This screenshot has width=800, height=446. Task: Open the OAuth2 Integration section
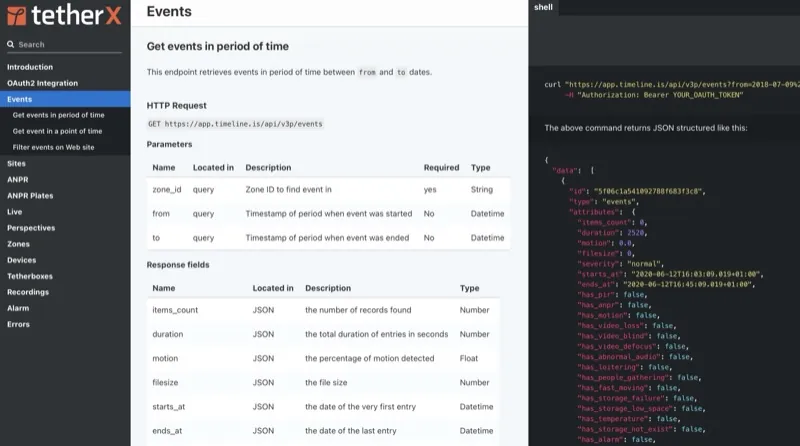(42, 83)
